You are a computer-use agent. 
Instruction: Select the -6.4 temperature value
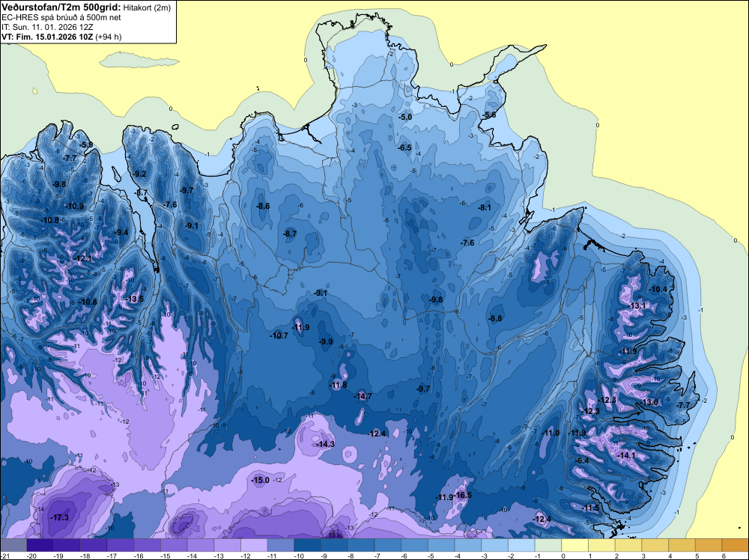tap(582, 460)
